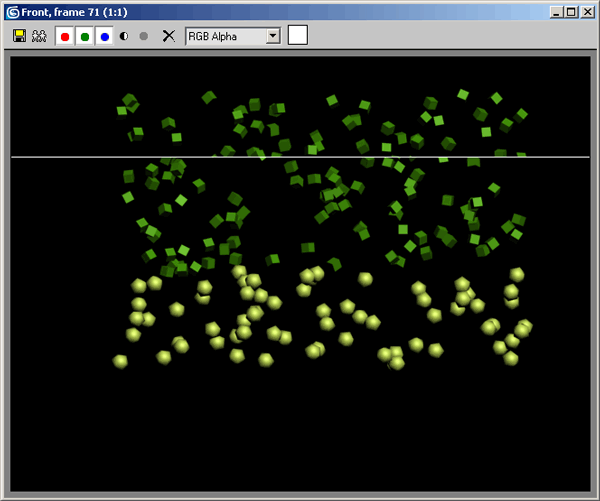
Task: Toggle the red channel display
Action: tap(65, 36)
